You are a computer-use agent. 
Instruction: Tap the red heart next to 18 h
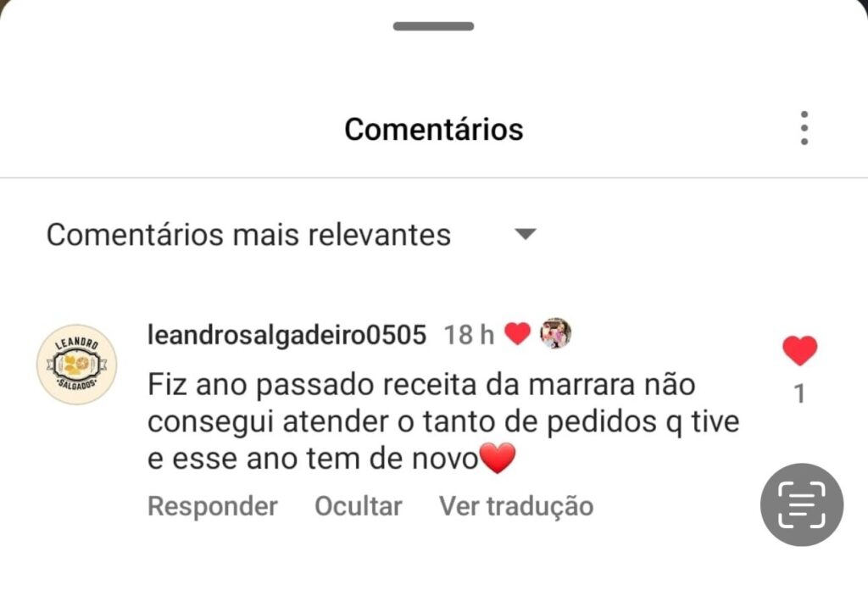point(518,334)
